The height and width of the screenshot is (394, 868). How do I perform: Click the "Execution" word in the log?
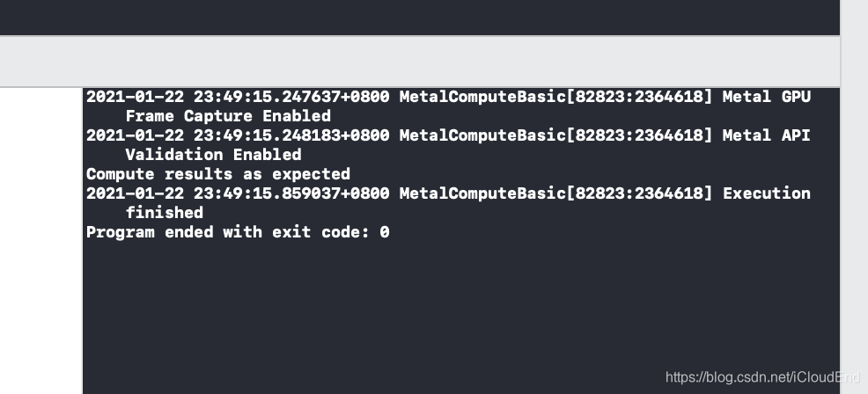point(766,193)
